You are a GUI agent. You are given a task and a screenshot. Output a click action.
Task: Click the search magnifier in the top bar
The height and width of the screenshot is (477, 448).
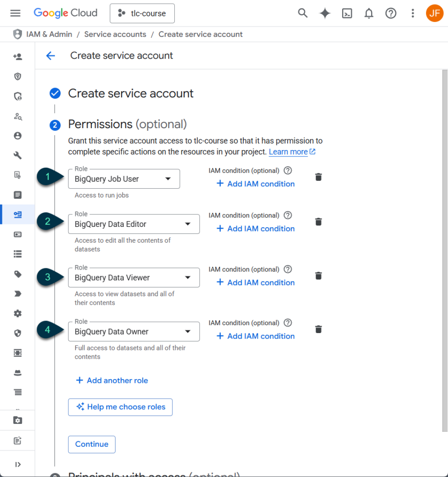(302, 13)
